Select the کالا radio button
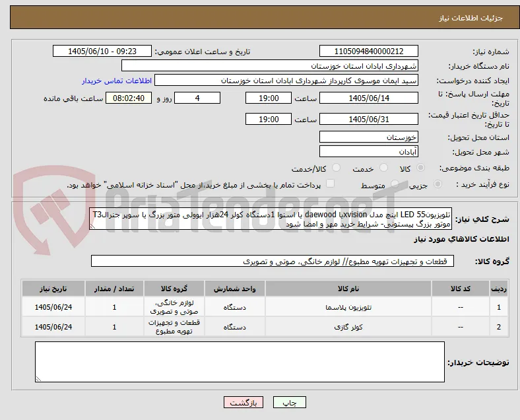 (x=420, y=168)
